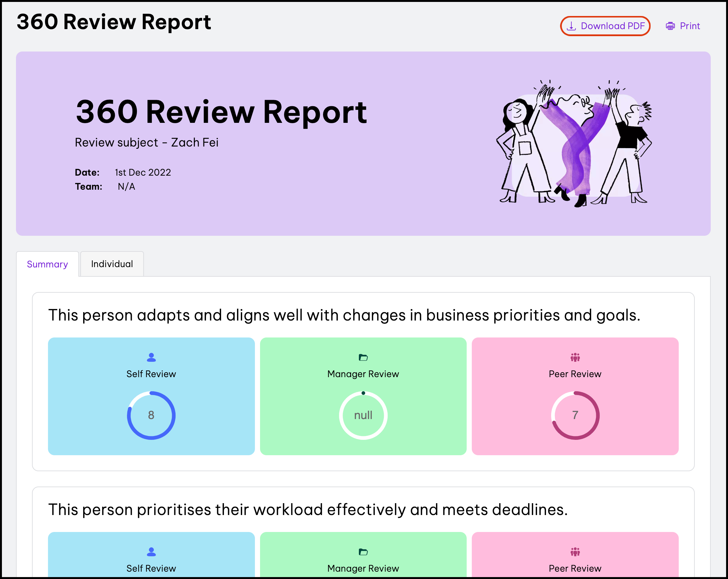Switch to the Individual tab
The height and width of the screenshot is (579, 728).
(112, 264)
